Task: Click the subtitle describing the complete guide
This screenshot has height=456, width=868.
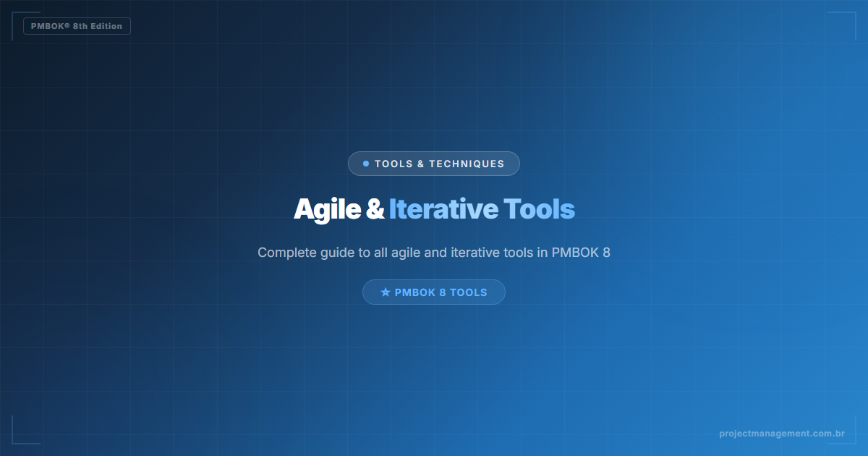Action: pos(434,253)
